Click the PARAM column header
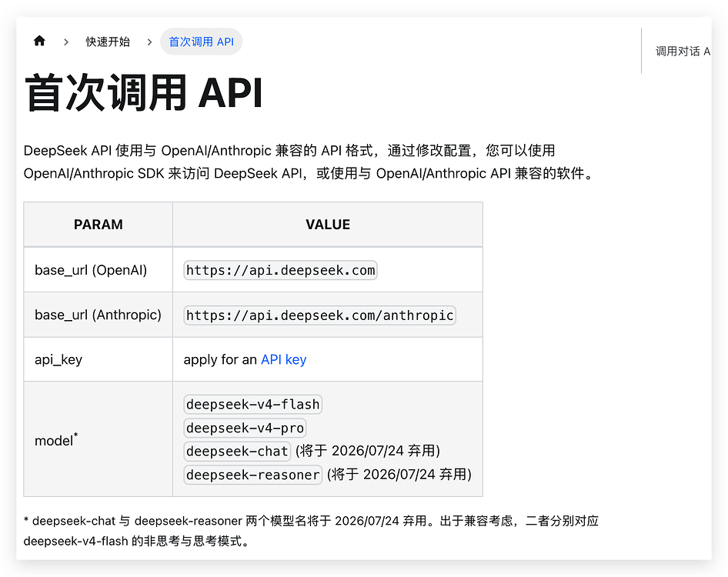 [98, 224]
